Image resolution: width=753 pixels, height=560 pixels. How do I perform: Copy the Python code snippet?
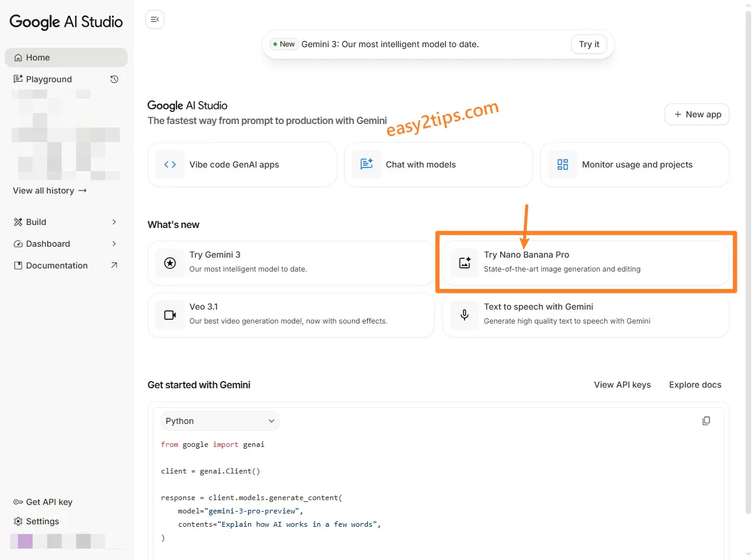[x=706, y=420]
